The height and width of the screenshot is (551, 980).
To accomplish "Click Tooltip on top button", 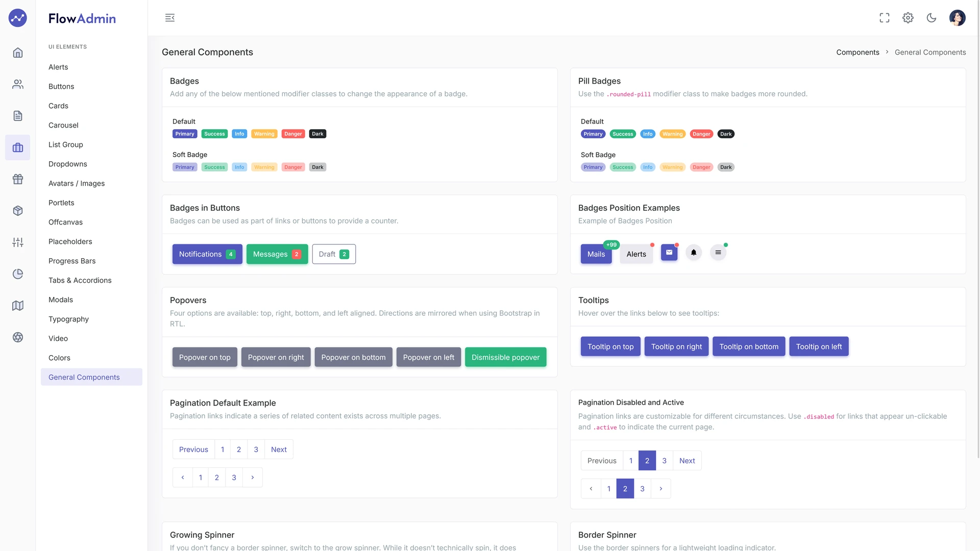I will click(610, 346).
